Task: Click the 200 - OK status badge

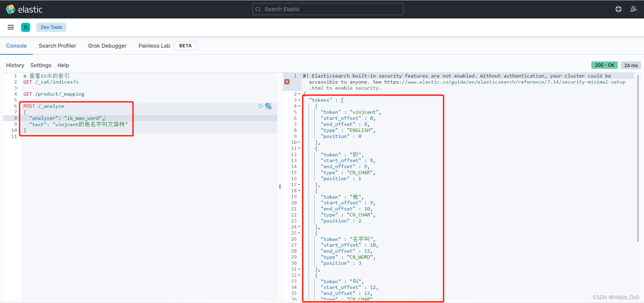Action: (x=604, y=65)
